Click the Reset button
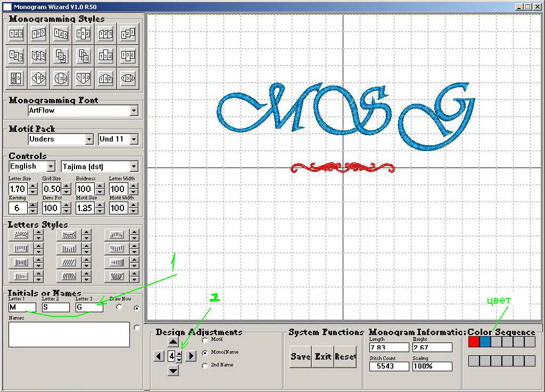Image resolution: width=545 pixels, height=392 pixels. pyautogui.click(x=345, y=356)
